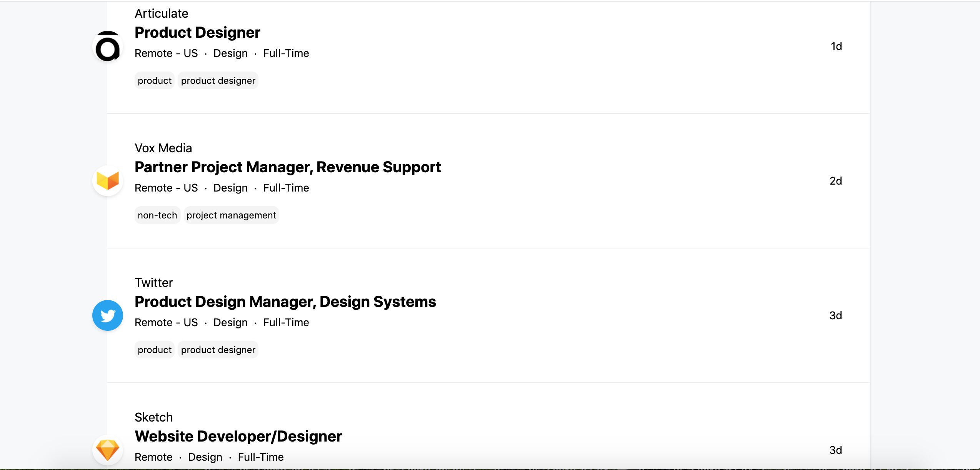Select the 'project management' tag
The image size is (980, 470).
(x=231, y=215)
